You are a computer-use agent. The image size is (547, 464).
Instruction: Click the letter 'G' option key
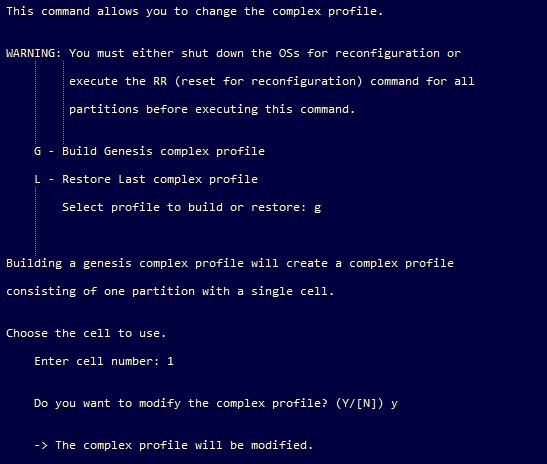[x=37, y=151]
